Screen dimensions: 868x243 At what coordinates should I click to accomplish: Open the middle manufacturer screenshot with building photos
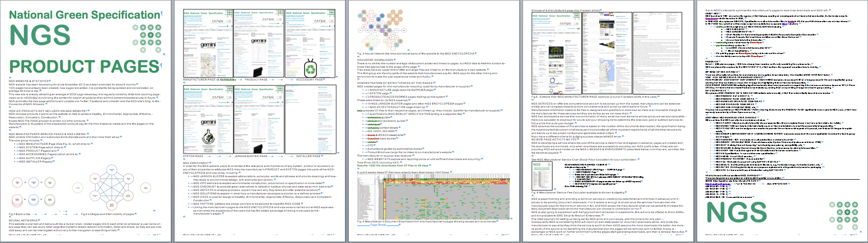pos(606,54)
